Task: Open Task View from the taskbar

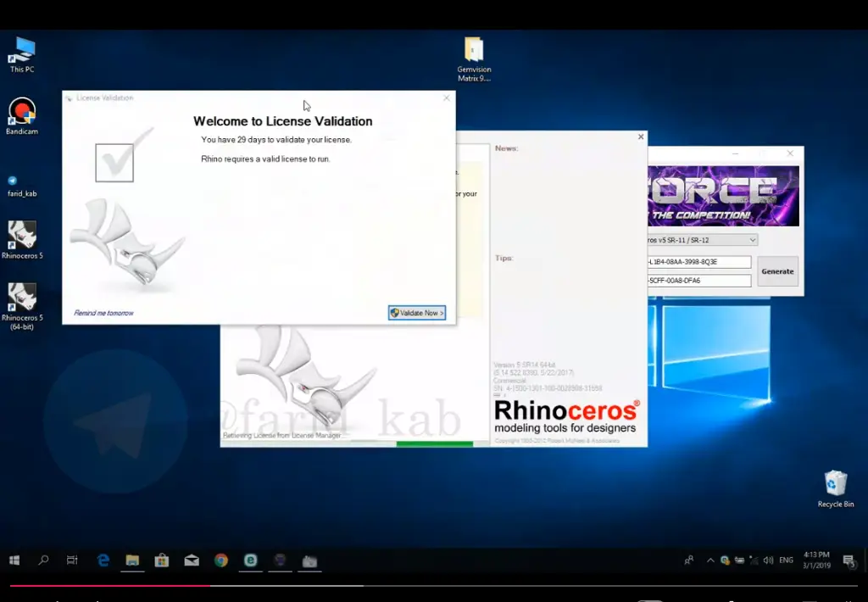Action: [73, 560]
